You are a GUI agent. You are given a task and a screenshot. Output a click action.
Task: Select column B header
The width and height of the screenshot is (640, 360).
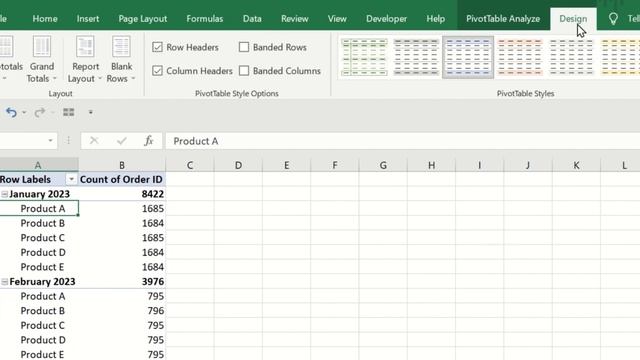coord(122,165)
